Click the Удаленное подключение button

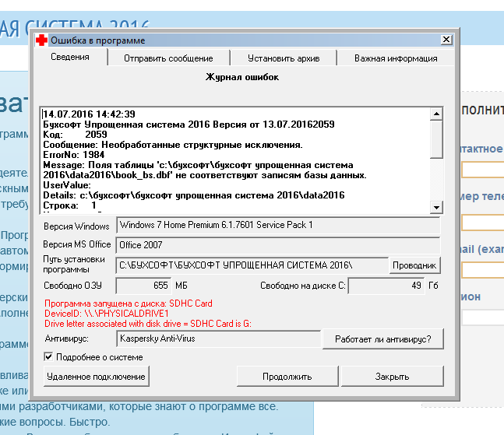click(96, 377)
